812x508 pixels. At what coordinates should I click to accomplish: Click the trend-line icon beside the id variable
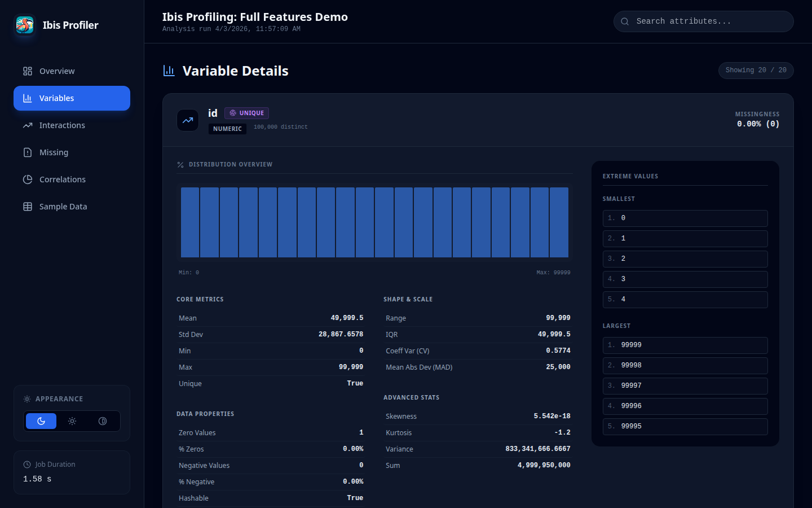coord(187,120)
